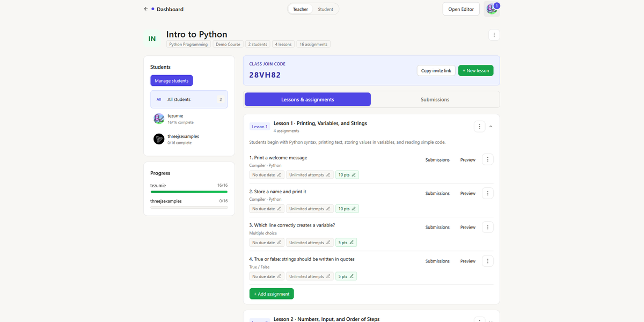This screenshot has width=644, height=322.
Task: Edit due date pencil for True or false question
Action: 279,276
